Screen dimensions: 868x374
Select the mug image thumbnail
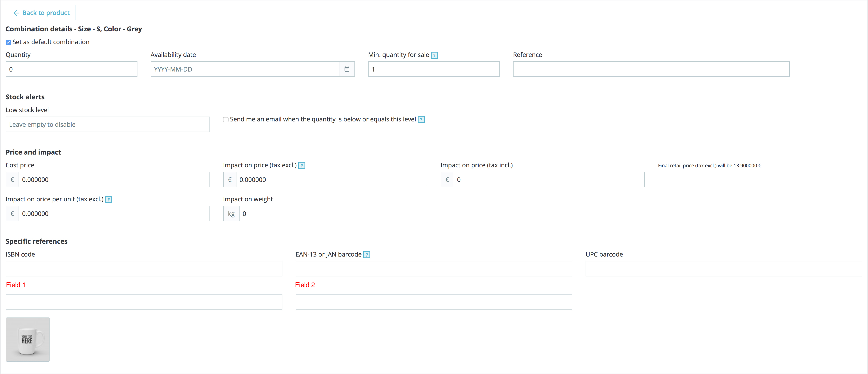(x=28, y=339)
